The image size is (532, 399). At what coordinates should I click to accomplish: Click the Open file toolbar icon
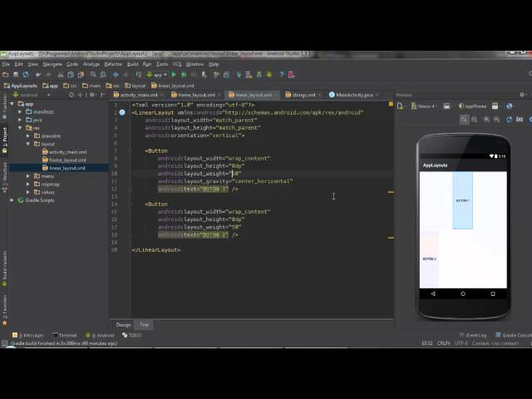6,75
